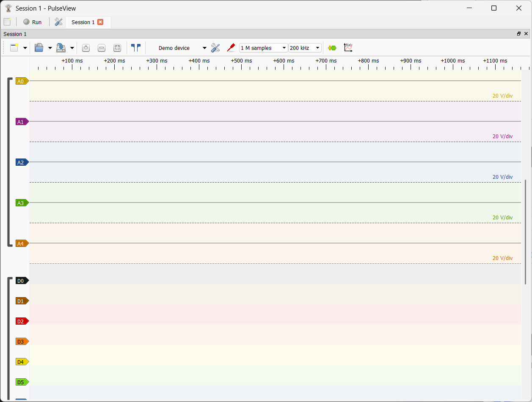The width and height of the screenshot is (532, 402).
Task: Add a math signal
Action: point(348,48)
